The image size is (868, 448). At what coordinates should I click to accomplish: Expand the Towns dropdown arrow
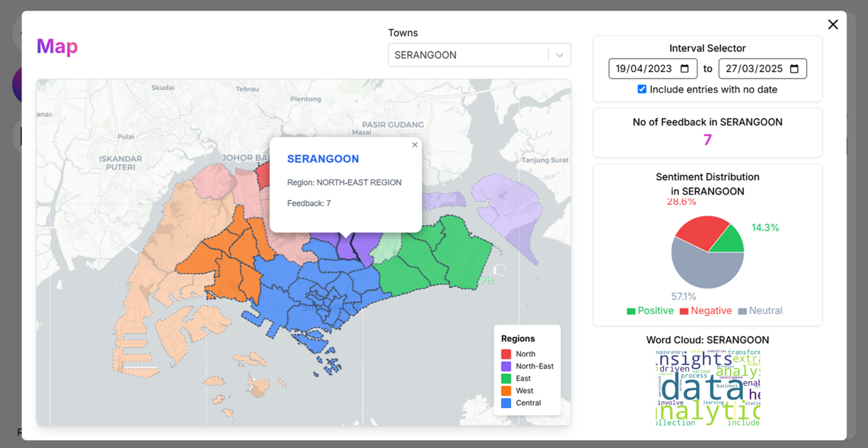559,55
